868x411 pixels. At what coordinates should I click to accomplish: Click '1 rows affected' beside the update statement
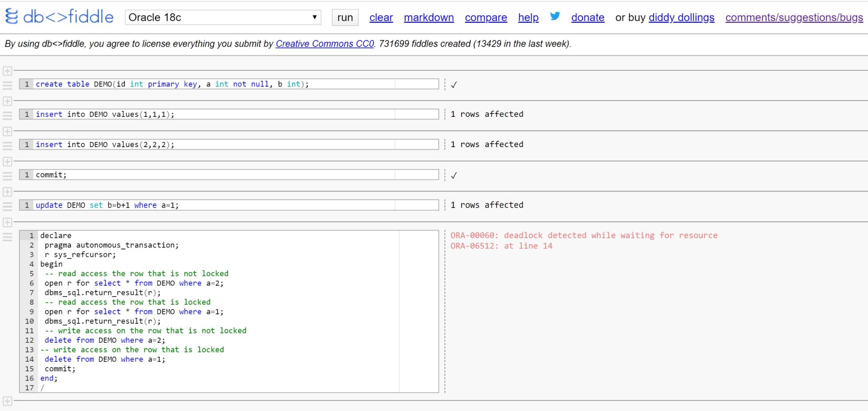coord(487,205)
